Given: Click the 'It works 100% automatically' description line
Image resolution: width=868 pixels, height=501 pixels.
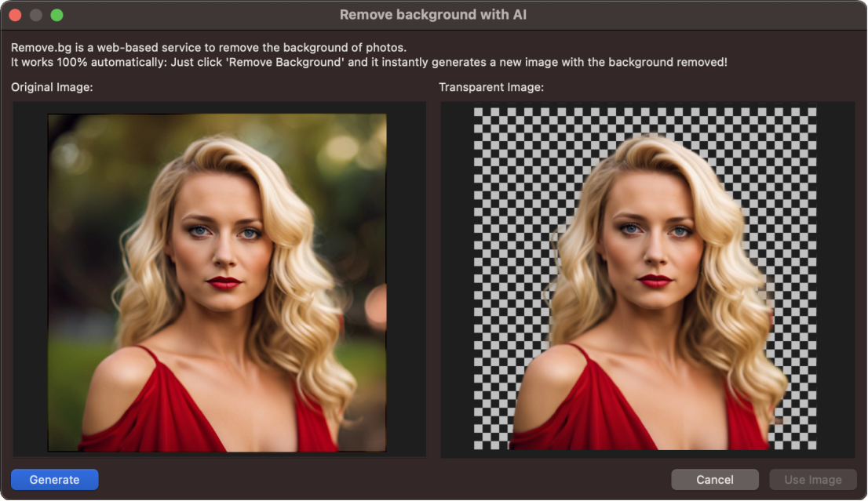Looking at the screenshot, I should (x=369, y=62).
